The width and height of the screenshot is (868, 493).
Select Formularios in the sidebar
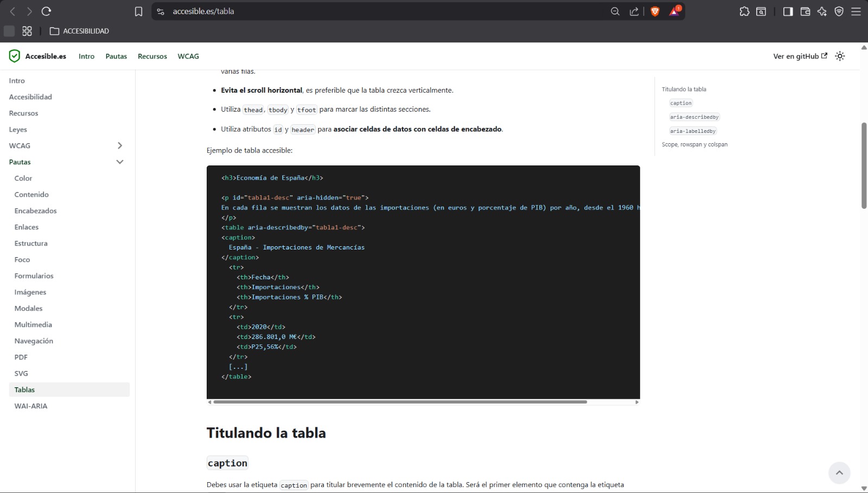click(x=34, y=276)
